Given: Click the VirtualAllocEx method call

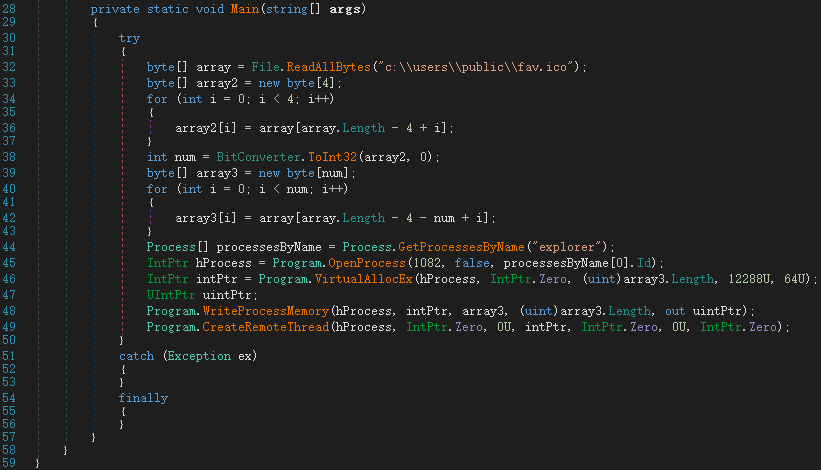Looking at the screenshot, I should tap(363, 279).
